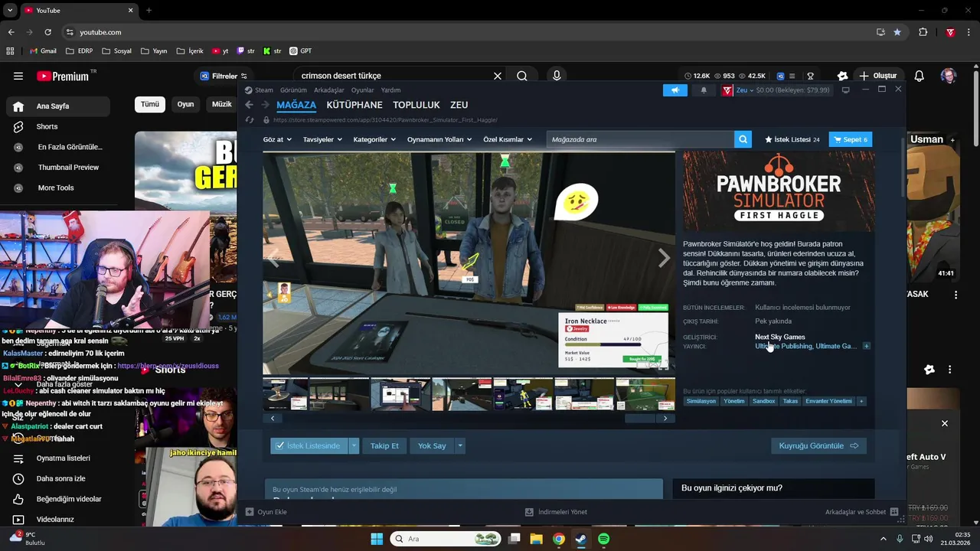
Task: Open Steam from the Windows taskbar
Action: click(x=581, y=539)
